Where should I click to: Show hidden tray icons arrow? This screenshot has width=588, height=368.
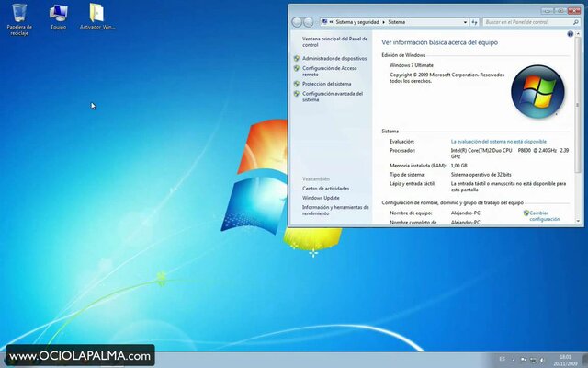513,360
